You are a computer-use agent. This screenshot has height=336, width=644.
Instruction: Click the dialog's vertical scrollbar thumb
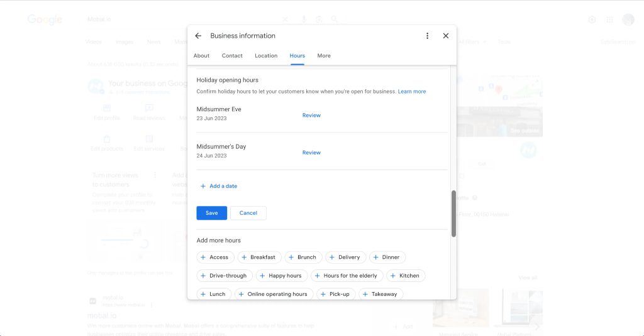[x=453, y=214]
